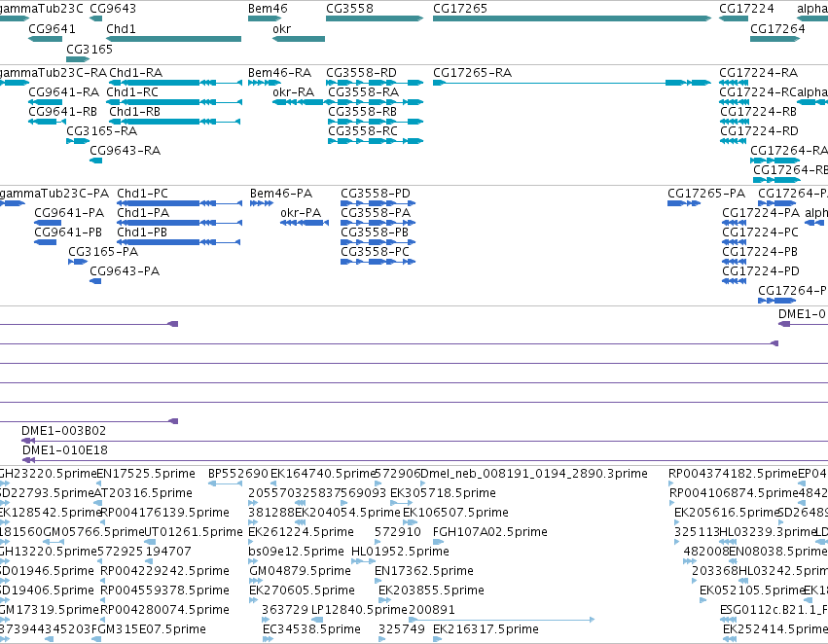Select the DME1-003B02 BAC label
This screenshot has width=828, height=644.
tap(64, 431)
